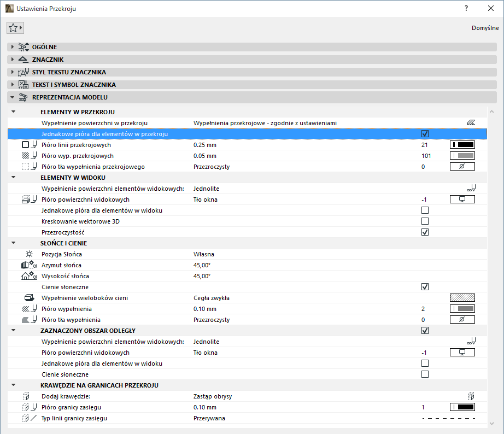Click the Wypełnienie wieloboków cieni icon

point(30,298)
